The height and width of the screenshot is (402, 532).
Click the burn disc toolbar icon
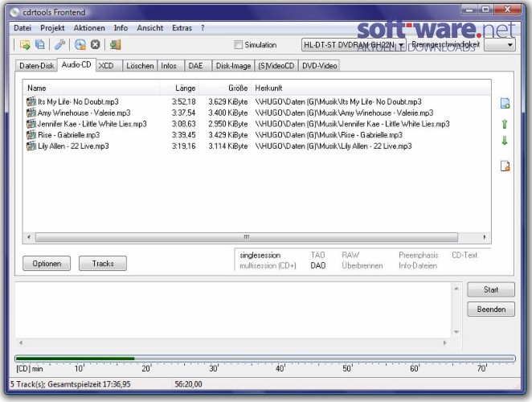click(80, 44)
